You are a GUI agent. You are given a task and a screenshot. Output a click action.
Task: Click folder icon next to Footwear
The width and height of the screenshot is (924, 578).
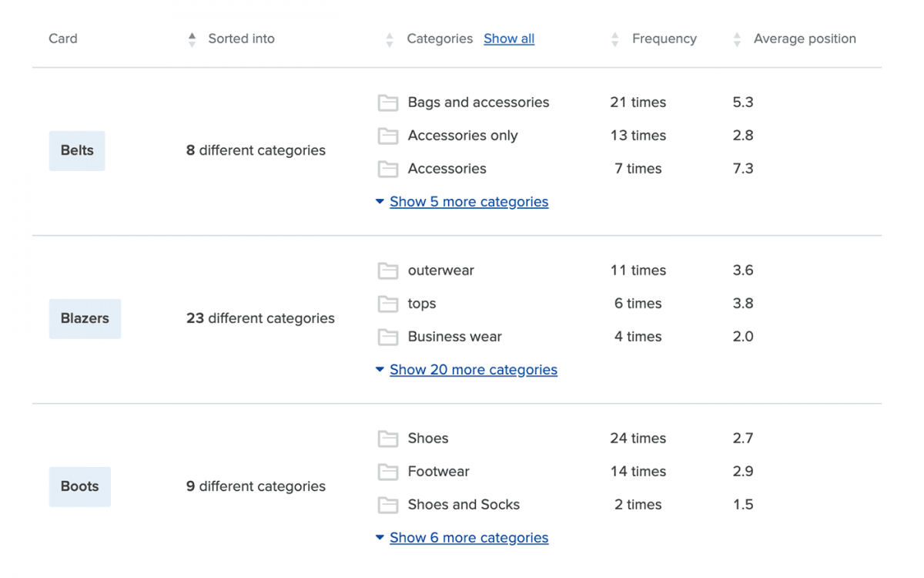tap(388, 472)
